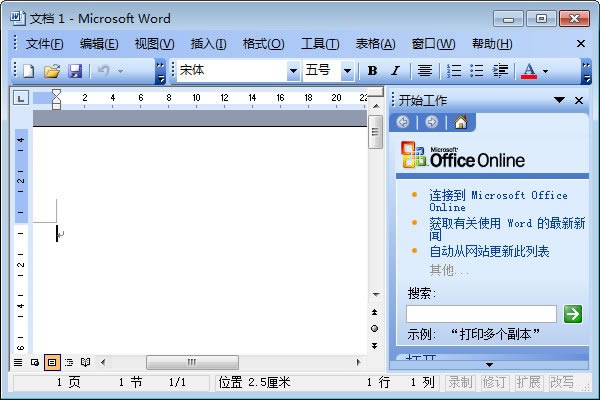Image resolution: width=600 pixels, height=400 pixels.
Task: Apply distributed paragraph alignment
Action: pyautogui.click(x=425, y=71)
